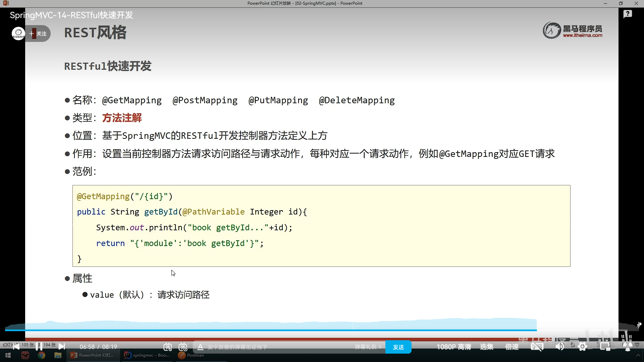Click the volume speaker icon

tap(559, 347)
